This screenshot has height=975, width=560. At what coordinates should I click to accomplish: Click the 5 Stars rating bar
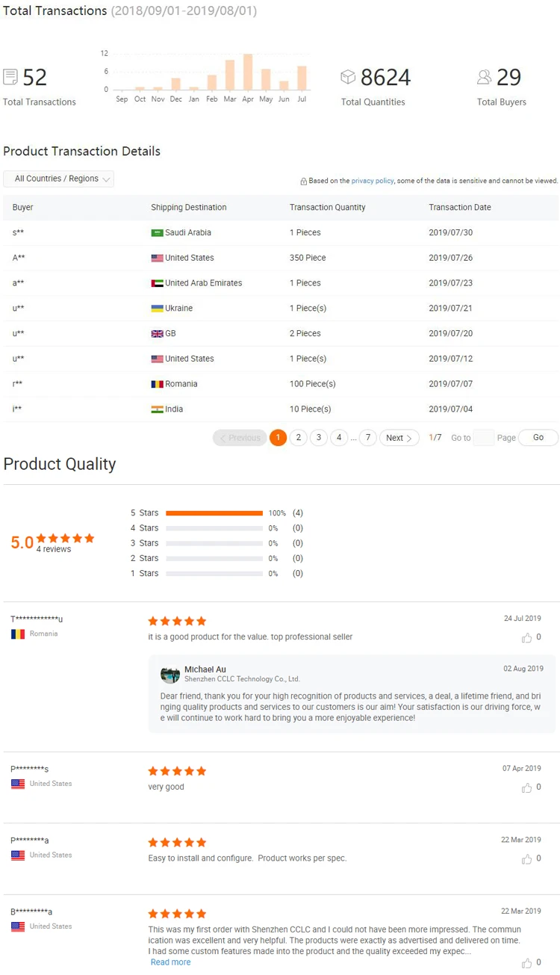214,513
